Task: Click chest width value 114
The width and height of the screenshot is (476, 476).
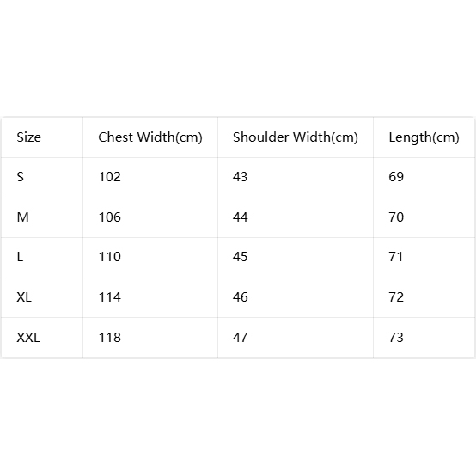Action: click(110, 297)
